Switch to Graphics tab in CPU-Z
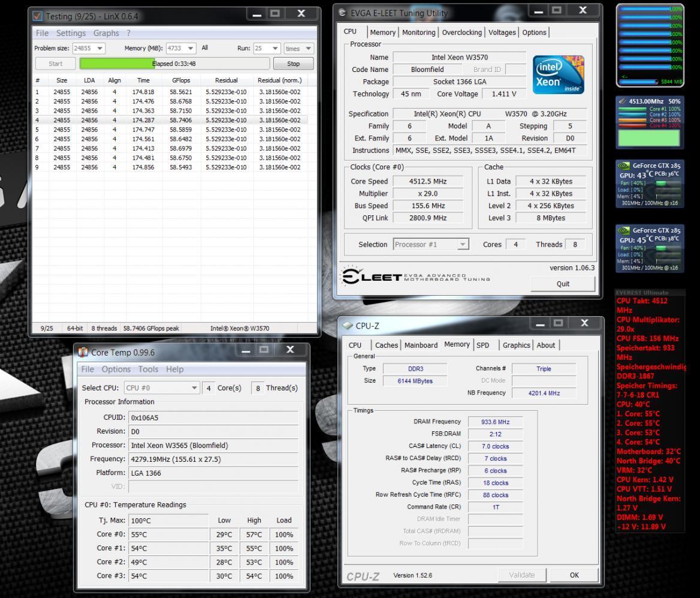Screen dimensions: 700x598 click(x=516, y=345)
